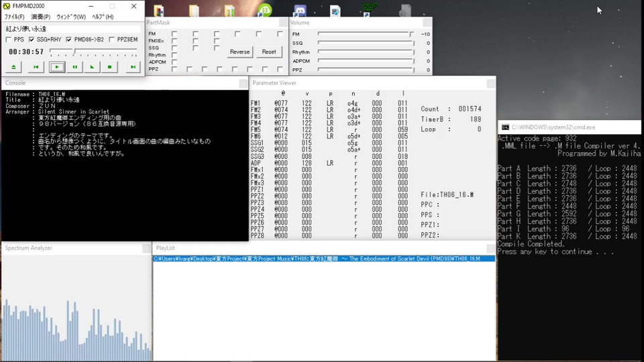Click the eject/open file button
Image resolution: width=644 pixels, height=362 pixels.
click(x=13, y=67)
